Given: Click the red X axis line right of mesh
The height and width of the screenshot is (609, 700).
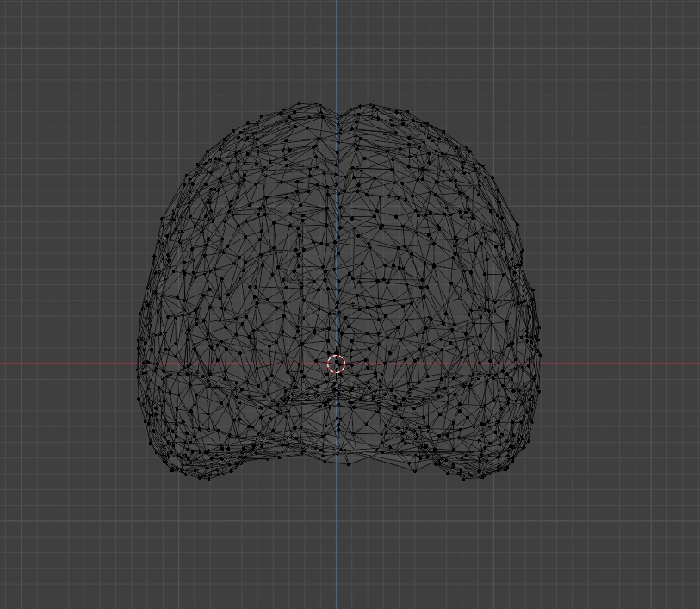Looking at the screenshot, I should point(620,364).
